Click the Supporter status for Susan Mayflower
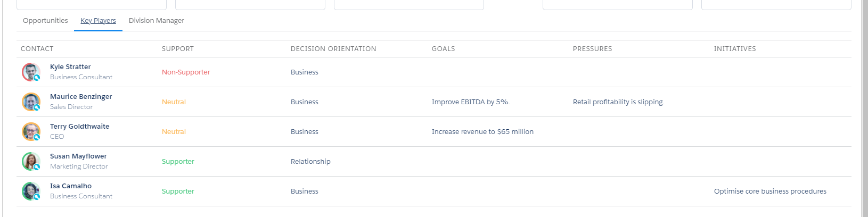Screen dimensions: 868x217 (x=178, y=162)
